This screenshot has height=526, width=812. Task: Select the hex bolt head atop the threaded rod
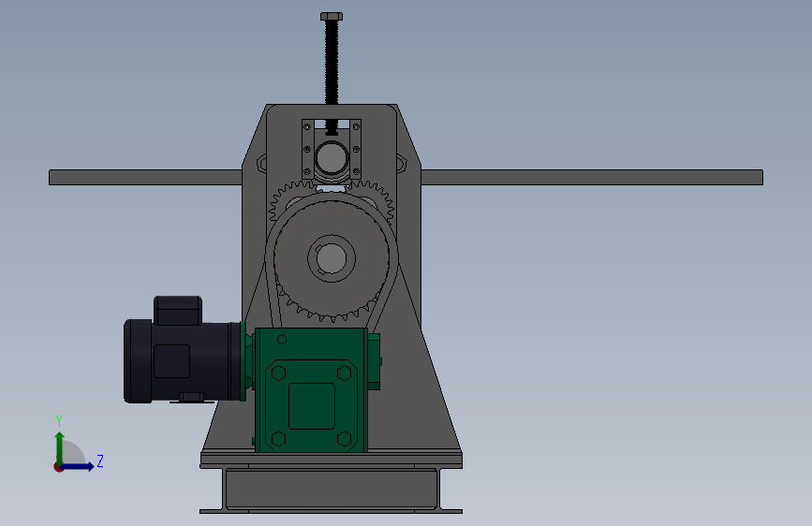332,17
